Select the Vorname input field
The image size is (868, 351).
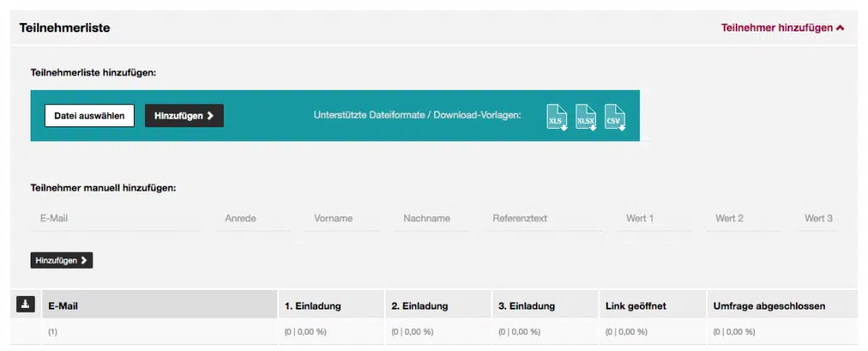[x=342, y=219]
